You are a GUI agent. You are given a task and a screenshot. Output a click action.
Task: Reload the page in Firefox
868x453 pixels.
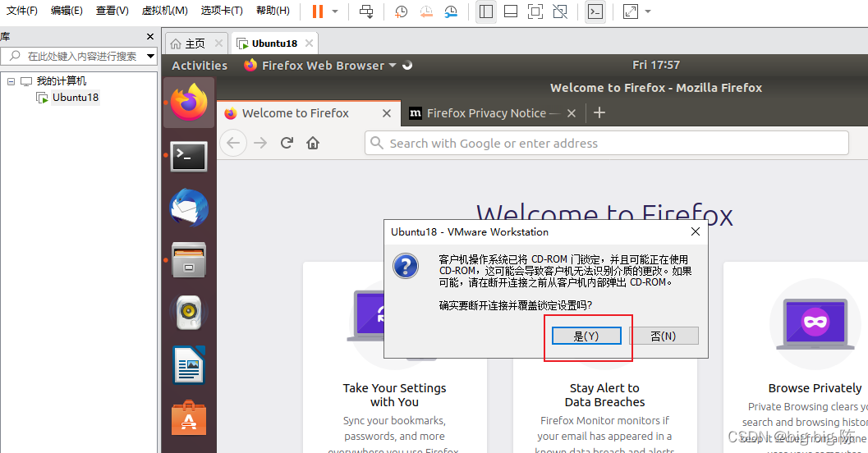tap(287, 143)
